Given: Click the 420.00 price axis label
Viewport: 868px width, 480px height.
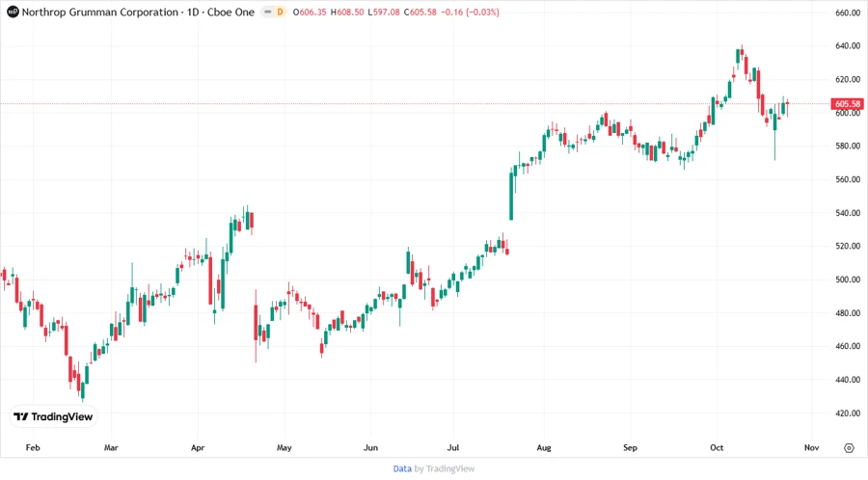Looking at the screenshot, I should point(848,413).
